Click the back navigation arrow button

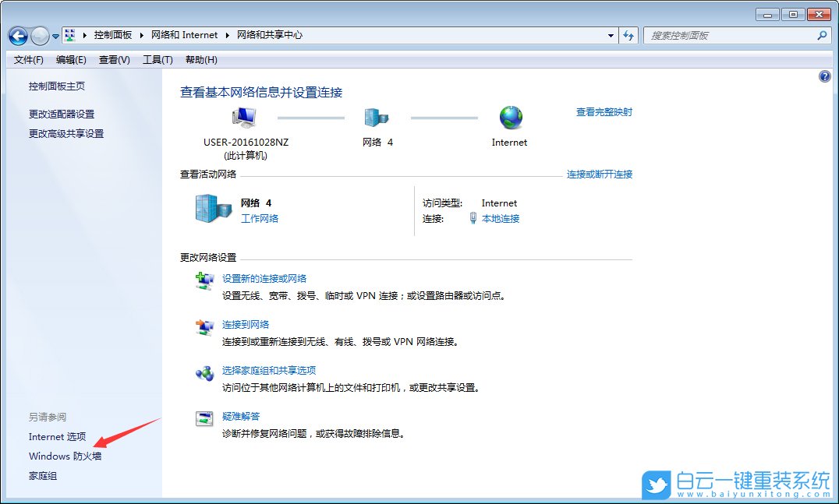17,35
